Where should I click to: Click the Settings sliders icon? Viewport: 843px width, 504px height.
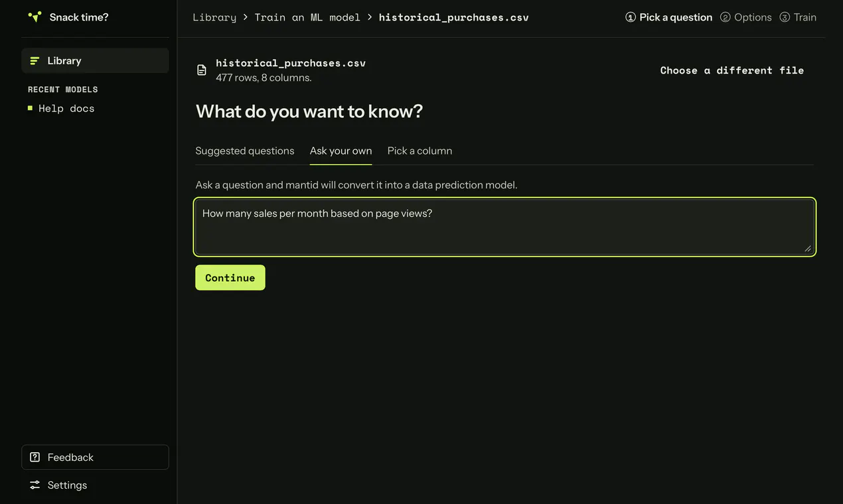pos(35,485)
